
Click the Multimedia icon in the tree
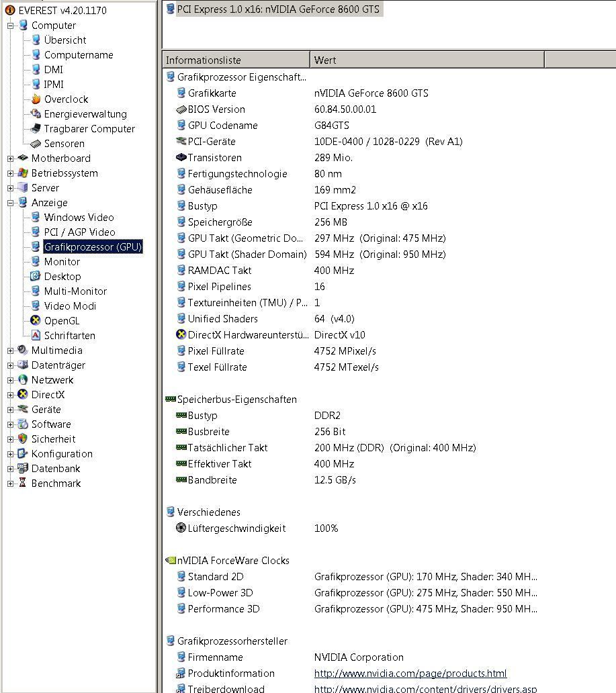(x=23, y=350)
